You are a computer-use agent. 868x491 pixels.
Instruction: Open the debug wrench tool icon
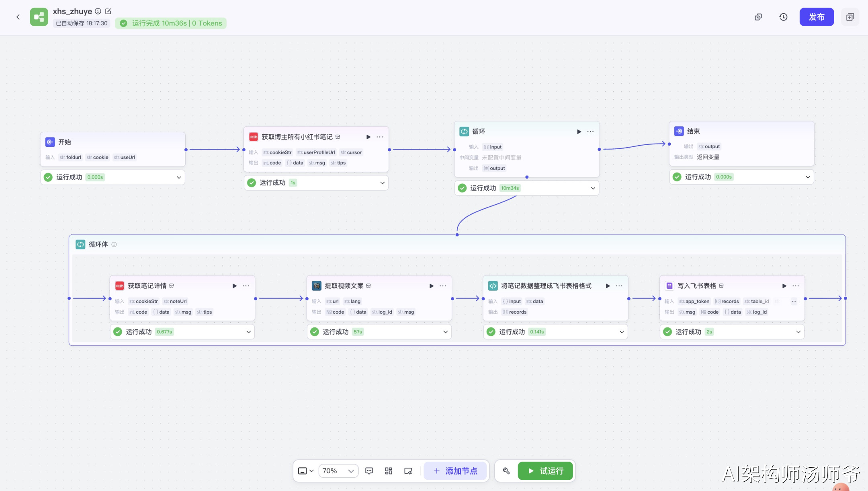[506, 471]
